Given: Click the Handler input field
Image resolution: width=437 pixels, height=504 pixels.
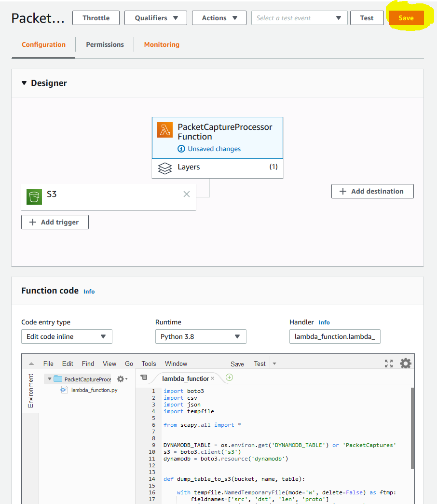Looking at the screenshot, I should (335, 336).
